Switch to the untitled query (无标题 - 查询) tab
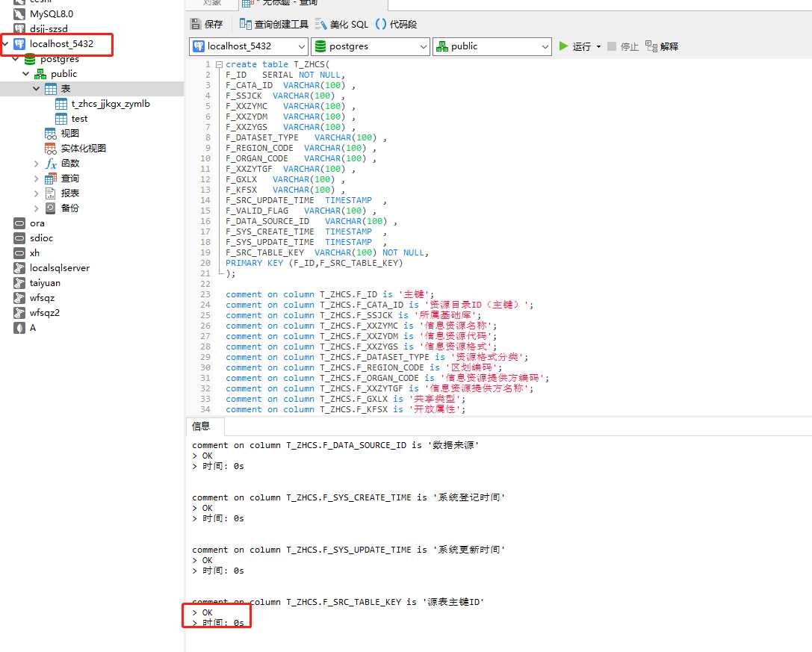Image resolution: width=812 pixels, height=652 pixels. pyautogui.click(x=312, y=4)
